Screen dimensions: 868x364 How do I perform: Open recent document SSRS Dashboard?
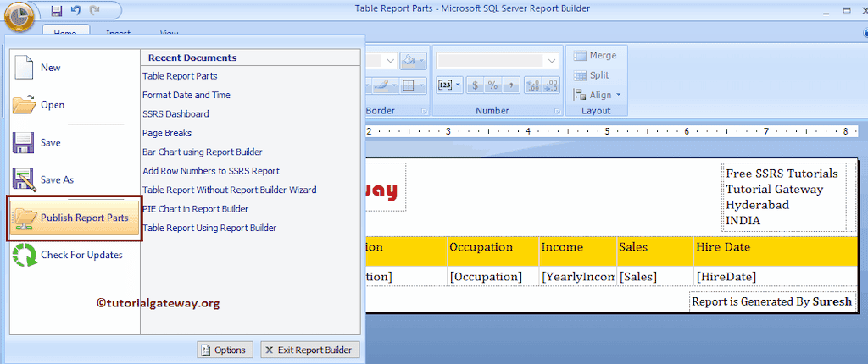(175, 114)
